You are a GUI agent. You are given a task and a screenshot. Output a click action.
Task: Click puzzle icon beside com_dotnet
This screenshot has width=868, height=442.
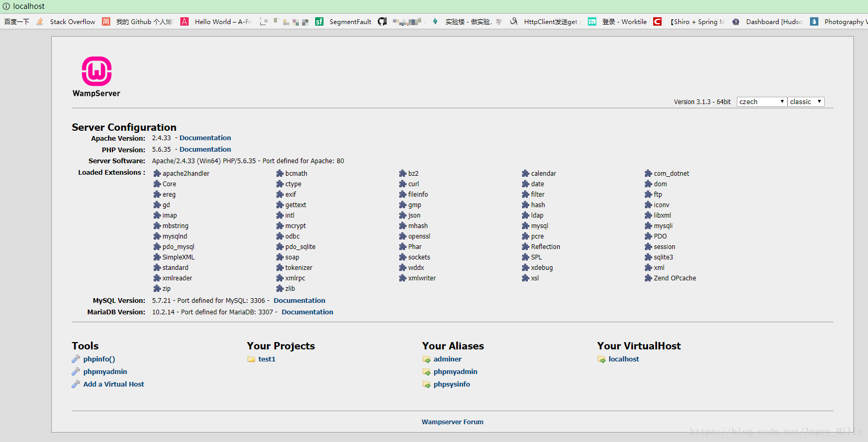648,174
